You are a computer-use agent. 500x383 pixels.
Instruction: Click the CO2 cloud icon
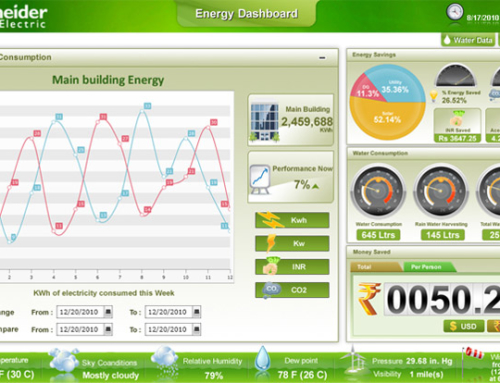[272, 290]
